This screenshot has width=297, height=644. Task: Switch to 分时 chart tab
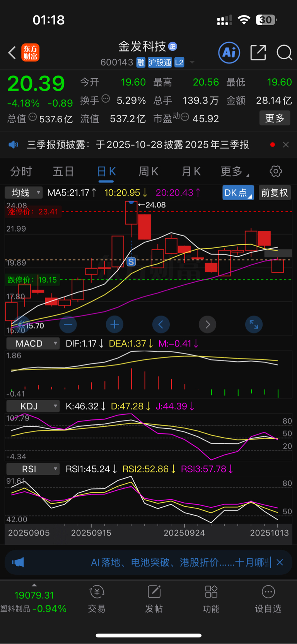point(21,171)
